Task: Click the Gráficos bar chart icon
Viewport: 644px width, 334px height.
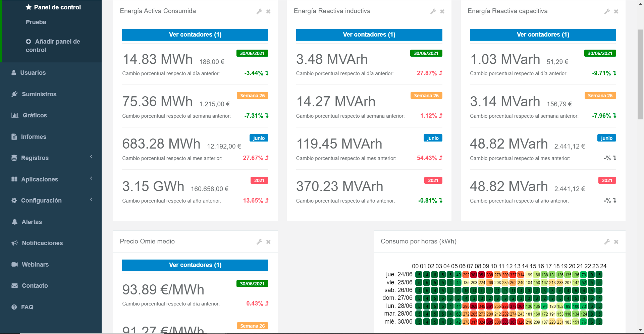Action: (x=15, y=115)
